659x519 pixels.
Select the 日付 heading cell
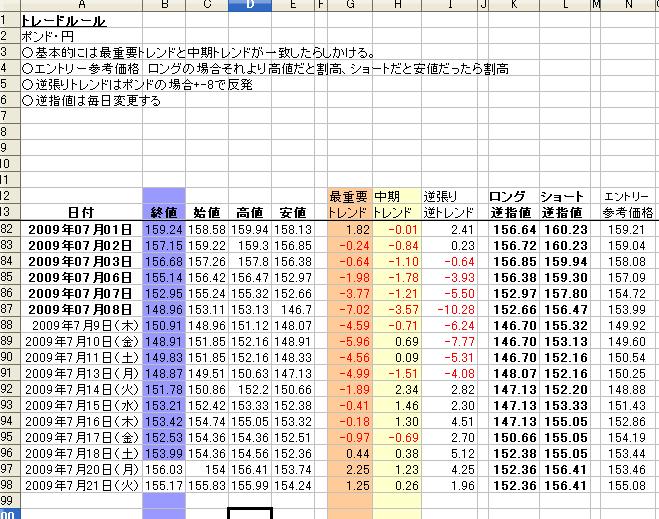click(81, 212)
